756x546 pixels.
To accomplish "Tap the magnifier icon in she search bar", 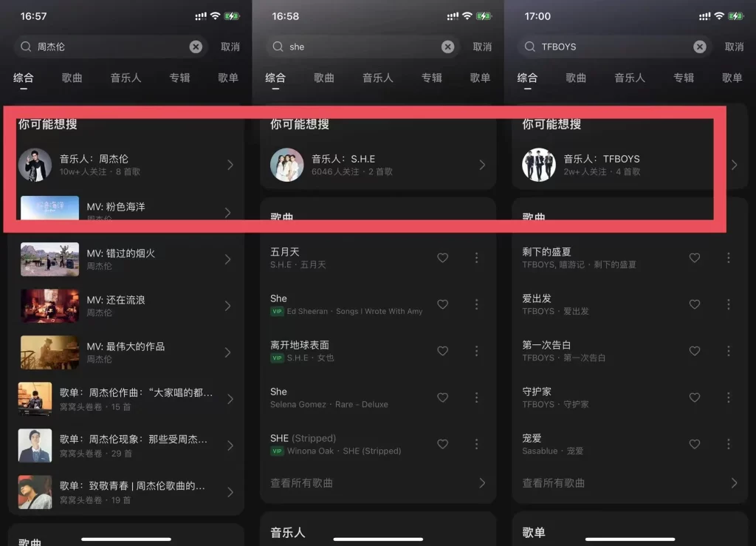I will [x=278, y=47].
